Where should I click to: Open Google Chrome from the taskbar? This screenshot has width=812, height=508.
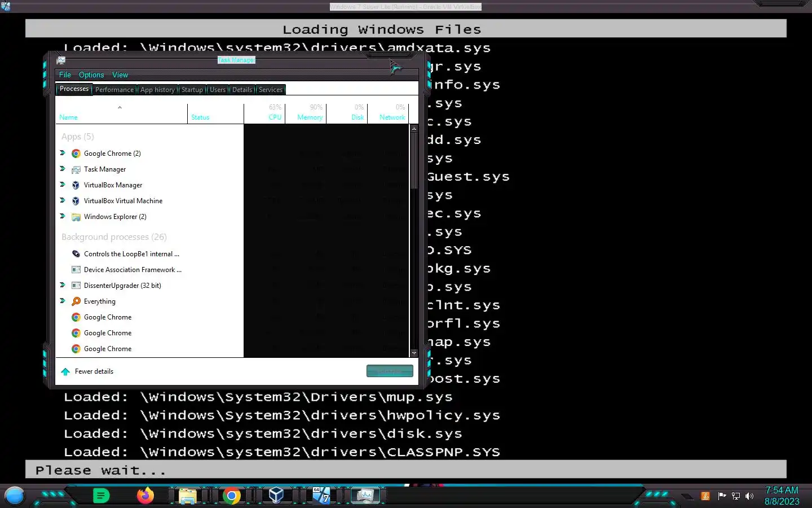click(x=231, y=496)
